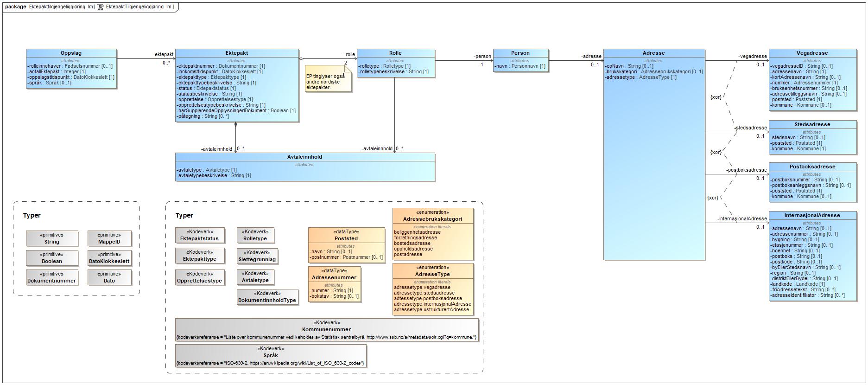The height and width of the screenshot is (385, 868).
Task: Select the InternasjonalAdresse class title
Action: 812,215
